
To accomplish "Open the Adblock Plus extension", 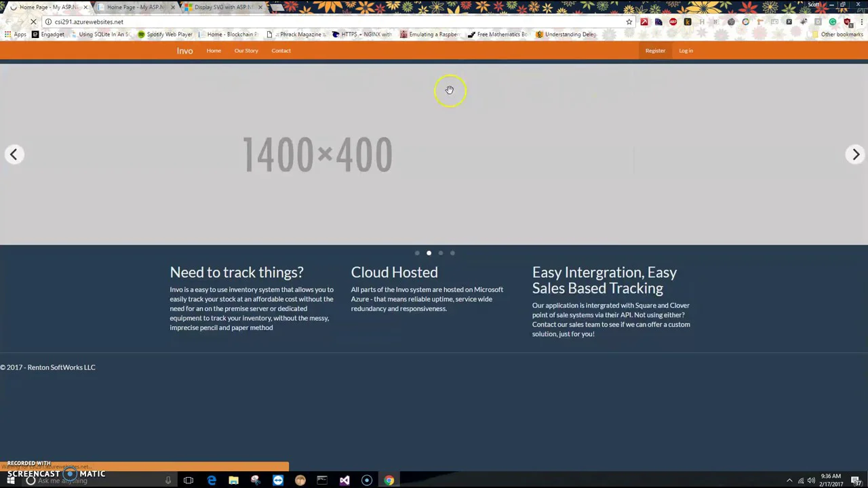I will tap(673, 22).
